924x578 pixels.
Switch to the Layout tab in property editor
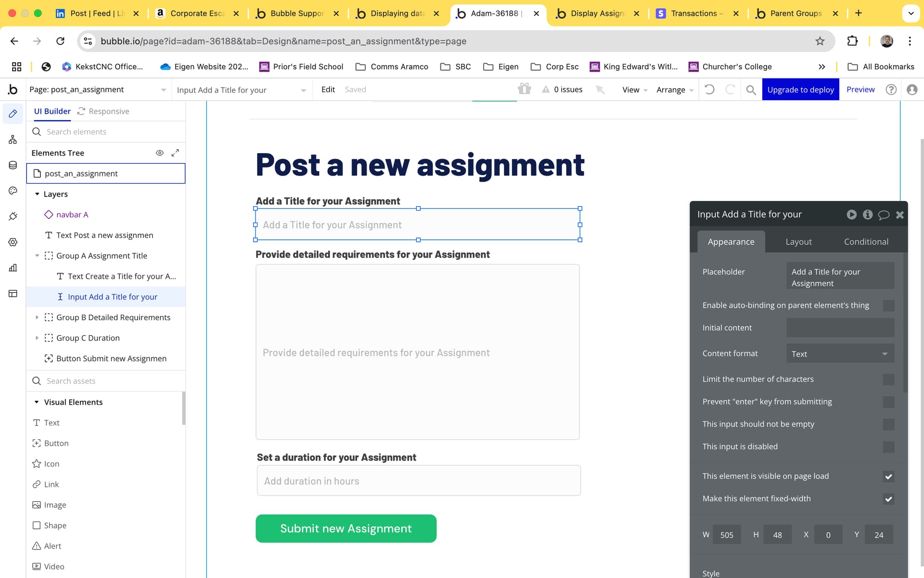point(798,242)
